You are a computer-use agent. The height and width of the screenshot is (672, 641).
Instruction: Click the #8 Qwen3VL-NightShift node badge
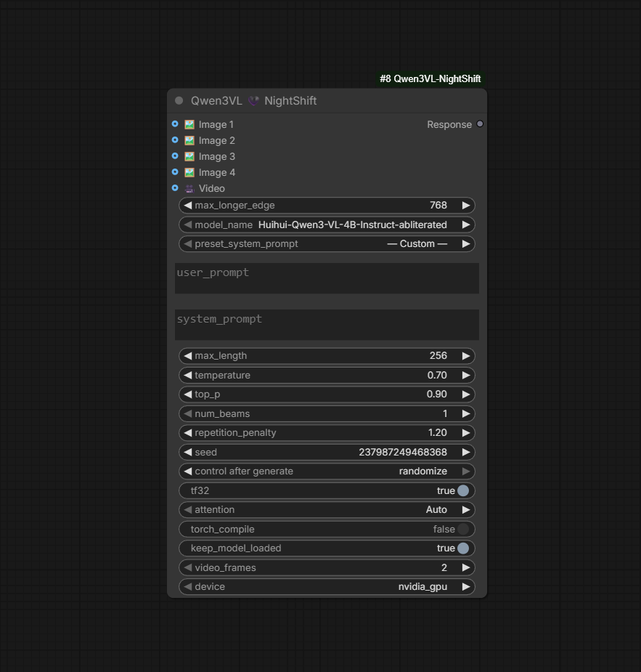[430, 79]
